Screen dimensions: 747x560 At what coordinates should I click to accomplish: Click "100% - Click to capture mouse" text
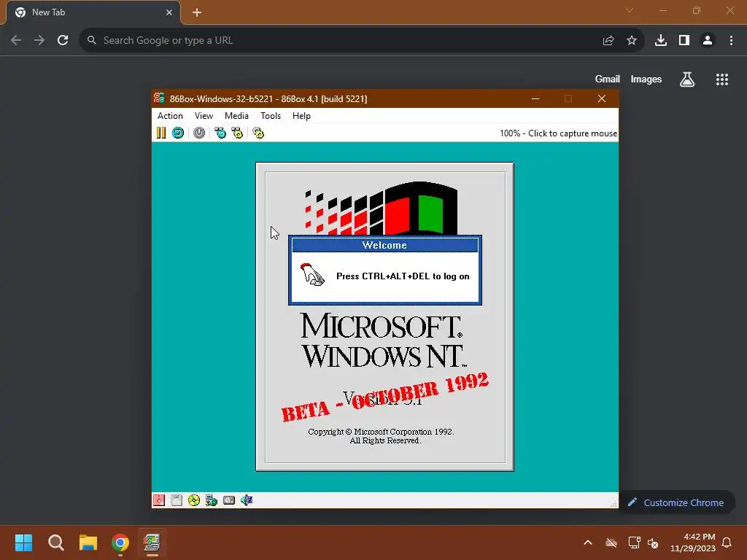(558, 133)
